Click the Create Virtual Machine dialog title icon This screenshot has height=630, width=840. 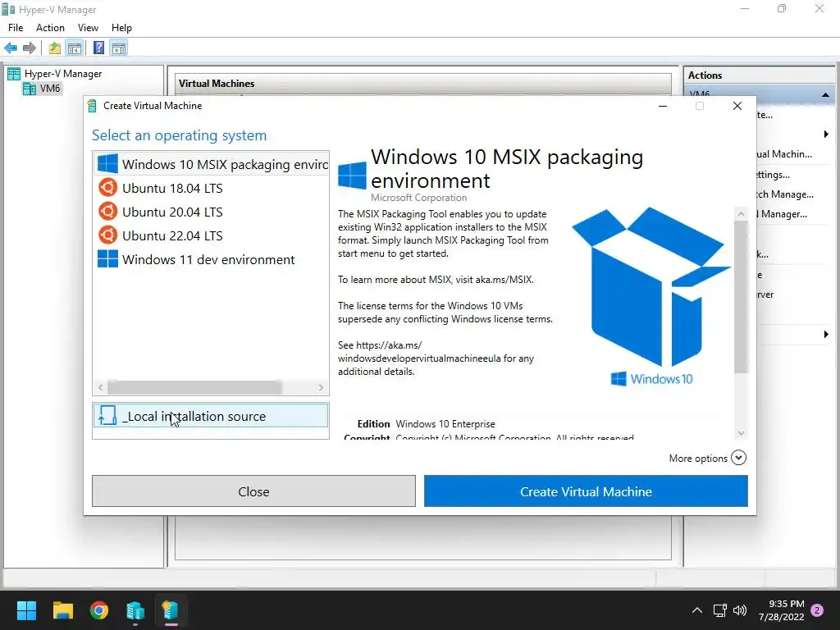coord(92,106)
